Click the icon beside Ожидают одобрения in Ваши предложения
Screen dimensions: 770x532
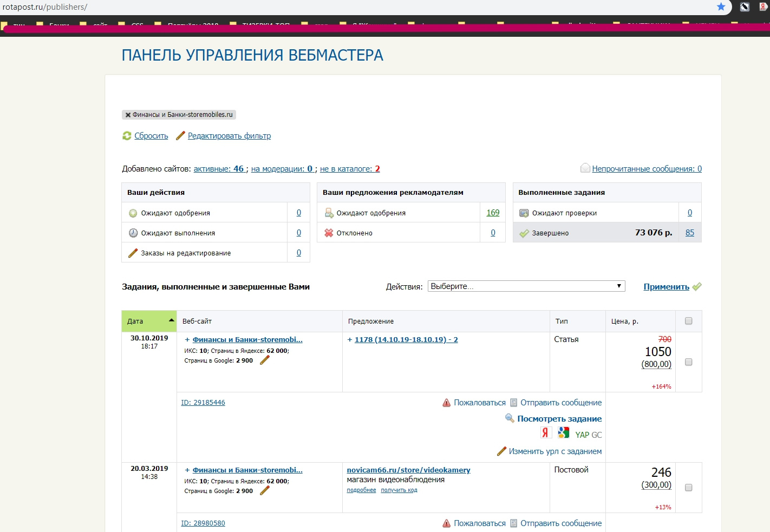tap(329, 213)
